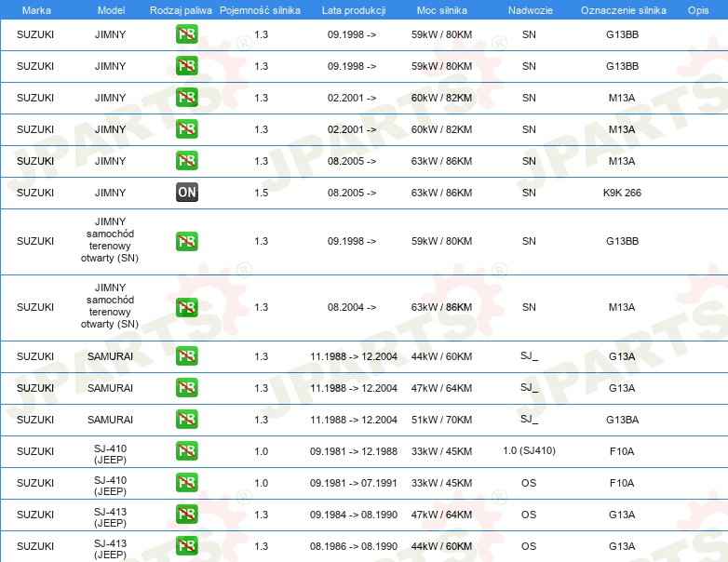This screenshot has height=562, width=728.
Task: Click the Oznaczenie silnika column header
Action: (623, 10)
